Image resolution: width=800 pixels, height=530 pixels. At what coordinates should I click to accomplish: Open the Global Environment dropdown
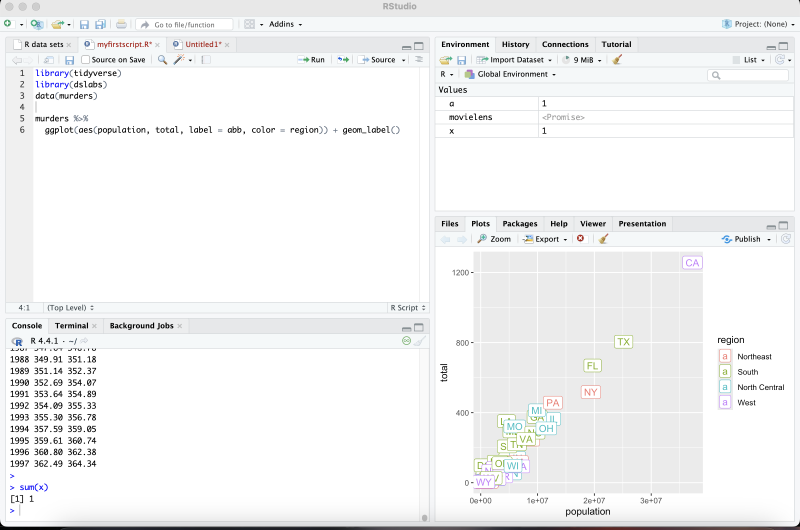click(510, 74)
